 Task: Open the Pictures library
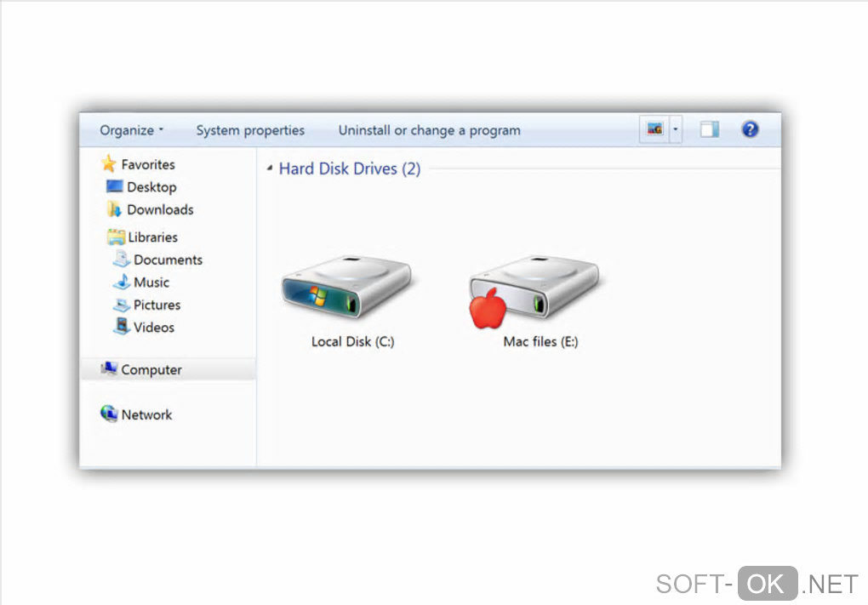(x=157, y=305)
